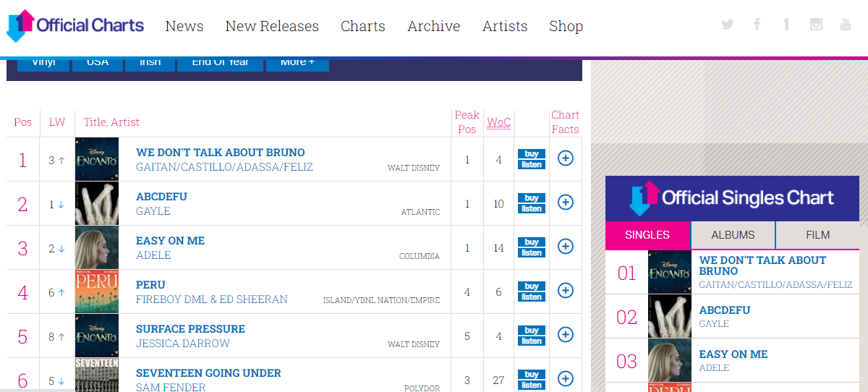Expand chart facts for Peru

566,291
